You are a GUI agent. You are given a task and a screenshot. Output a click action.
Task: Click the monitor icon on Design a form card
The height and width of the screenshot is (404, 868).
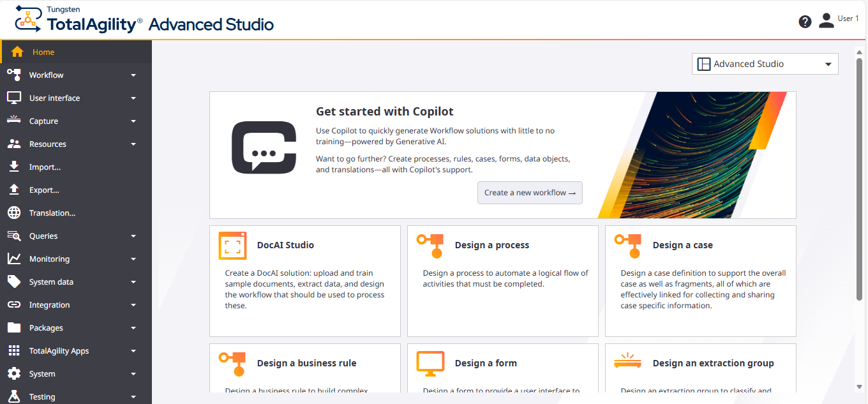click(x=431, y=363)
